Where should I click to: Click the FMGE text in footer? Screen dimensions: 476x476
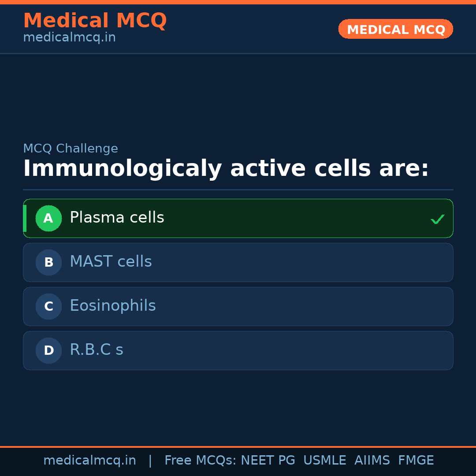[x=416, y=461]
